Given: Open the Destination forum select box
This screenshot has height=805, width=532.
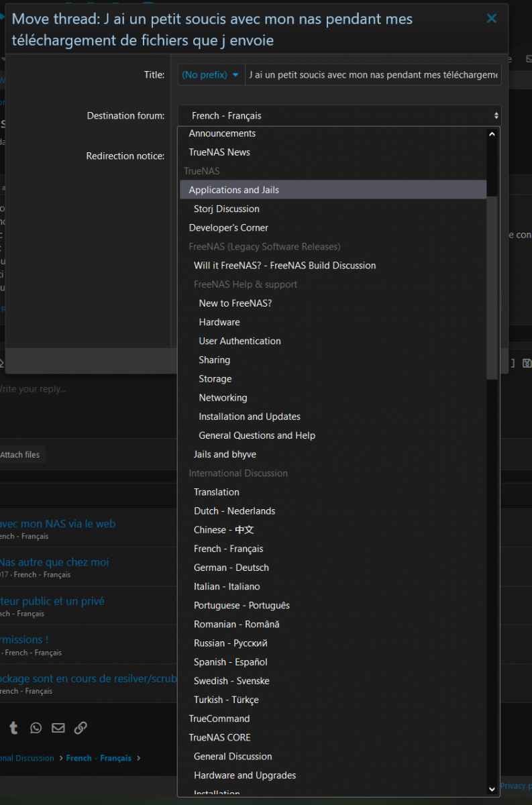Looking at the screenshot, I should [x=339, y=116].
